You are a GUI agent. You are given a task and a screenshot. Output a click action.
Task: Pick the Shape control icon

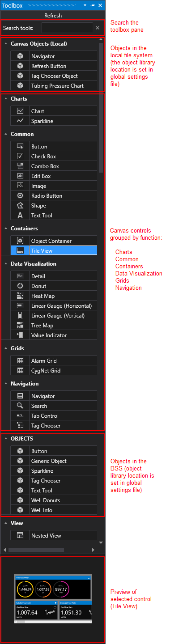click(20, 206)
